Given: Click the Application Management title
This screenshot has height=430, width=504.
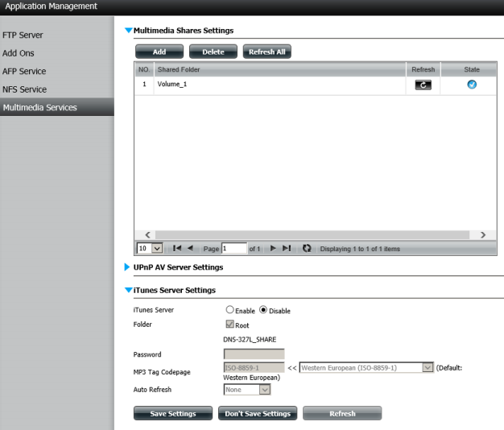Looking at the screenshot, I should pyautogui.click(x=51, y=6).
